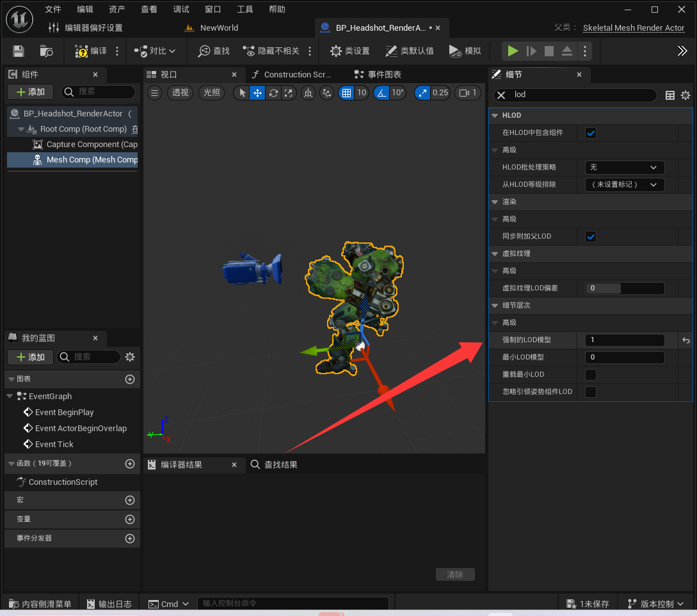
Task: Clear the lod search in details
Action: pyautogui.click(x=501, y=95)
